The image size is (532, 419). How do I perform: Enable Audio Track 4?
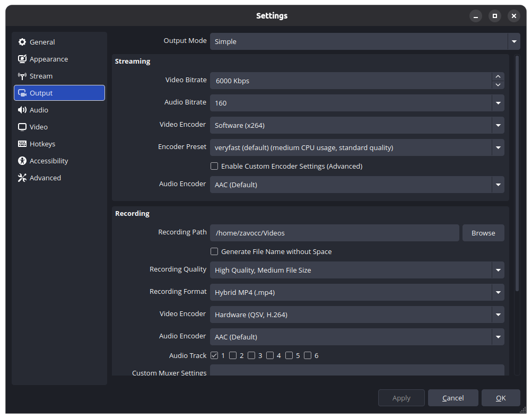click(x=270, y=355)
